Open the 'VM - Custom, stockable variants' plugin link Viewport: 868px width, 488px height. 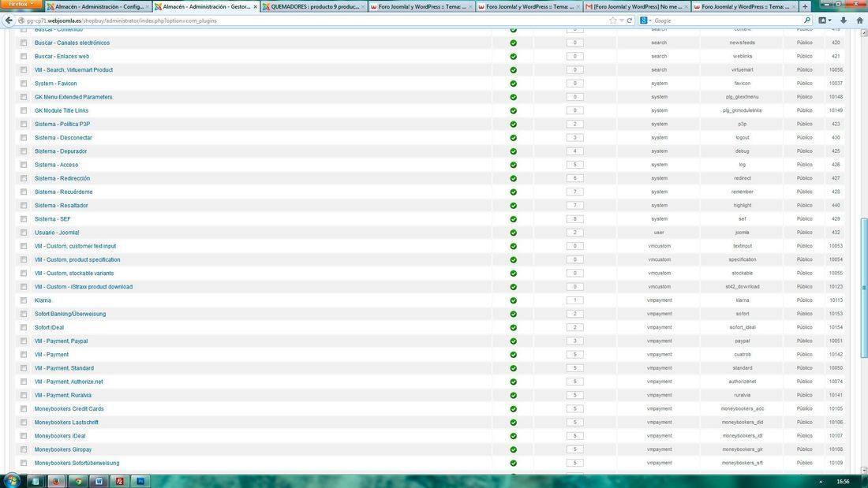(74, 274)
